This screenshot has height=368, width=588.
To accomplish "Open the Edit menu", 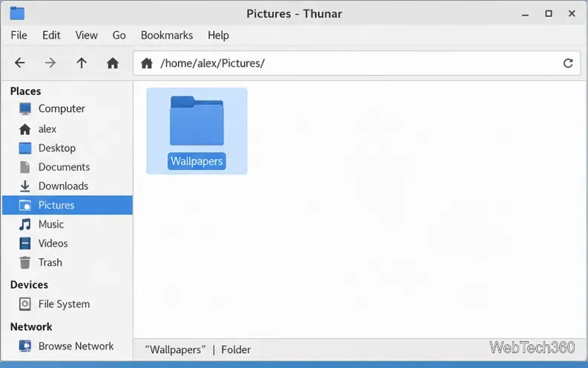I will click(51, 36).
